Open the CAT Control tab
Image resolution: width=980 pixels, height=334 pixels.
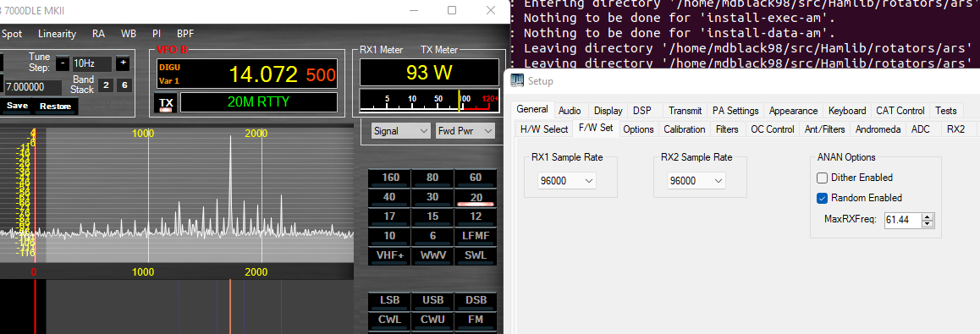(x=900, y=111)
